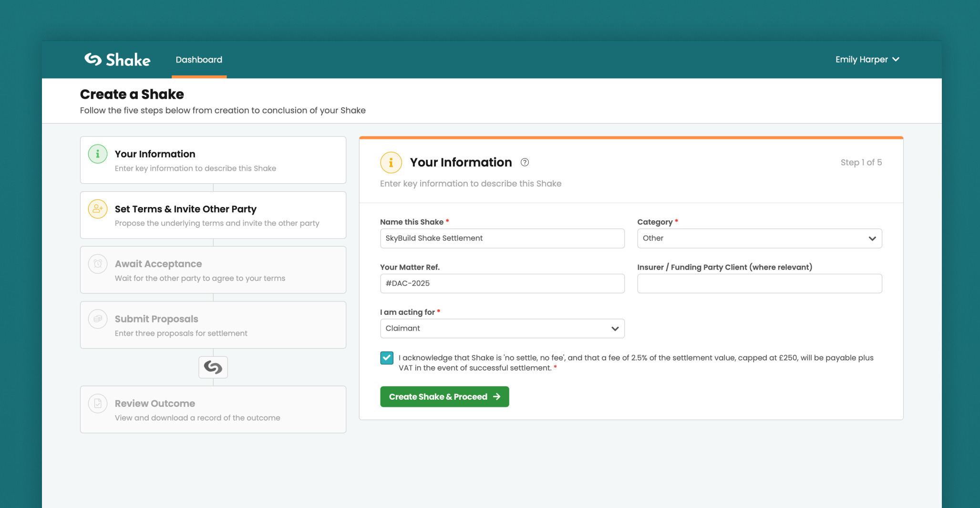The image size is (980, 508).
Task: Switch to the Dashboard tab
Action: coord(199,59)
